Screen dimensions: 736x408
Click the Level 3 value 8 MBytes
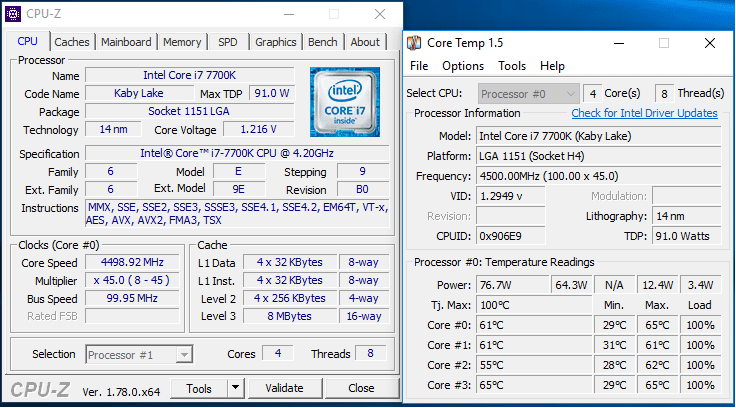point(290,316)
